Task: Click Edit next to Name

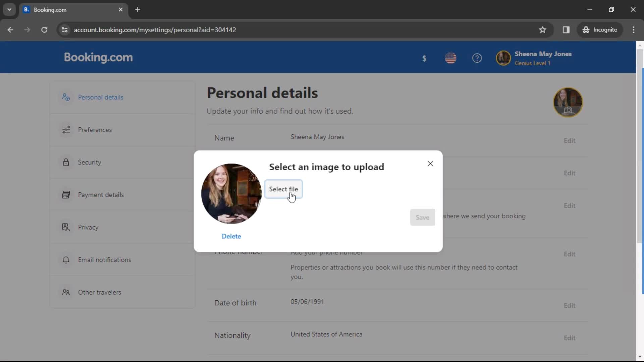Action: point(569,141)
